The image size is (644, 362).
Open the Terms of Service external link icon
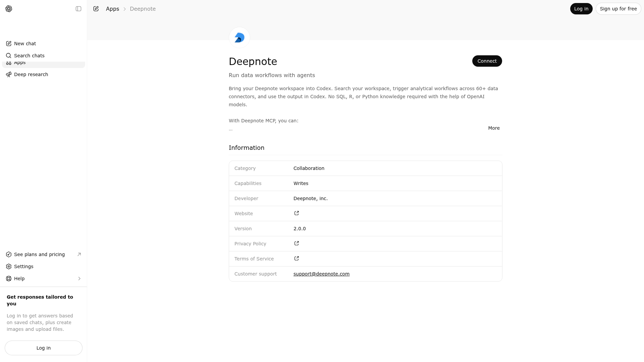pos(297,258)
